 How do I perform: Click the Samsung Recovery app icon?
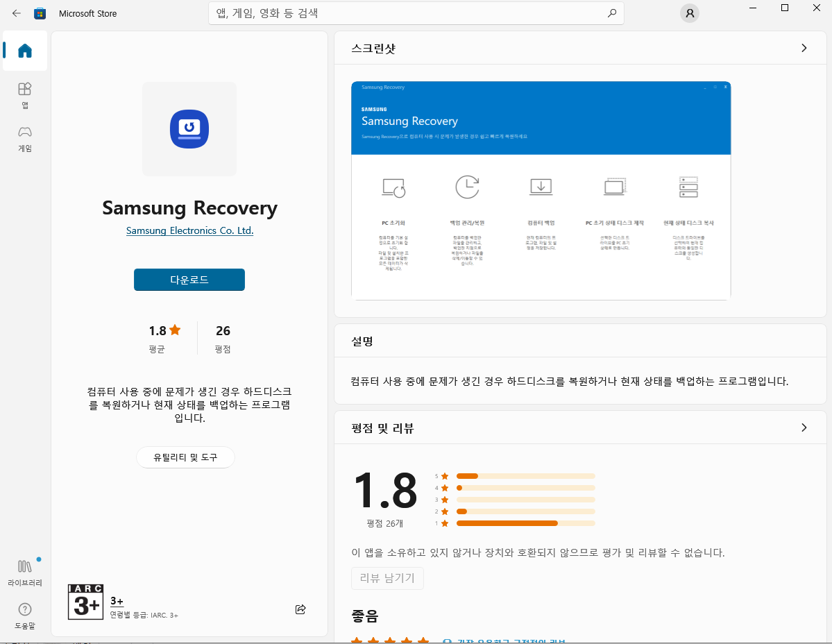pos(189,129)
